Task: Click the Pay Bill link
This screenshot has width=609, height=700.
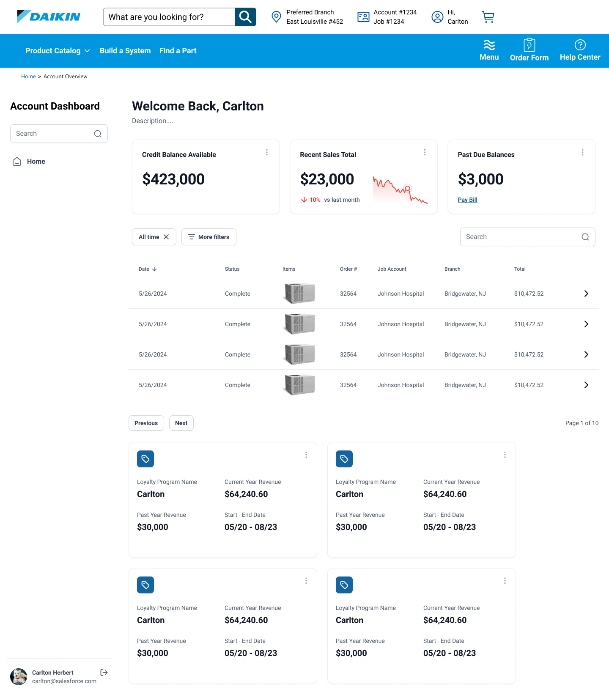Action: pos(467,200)
